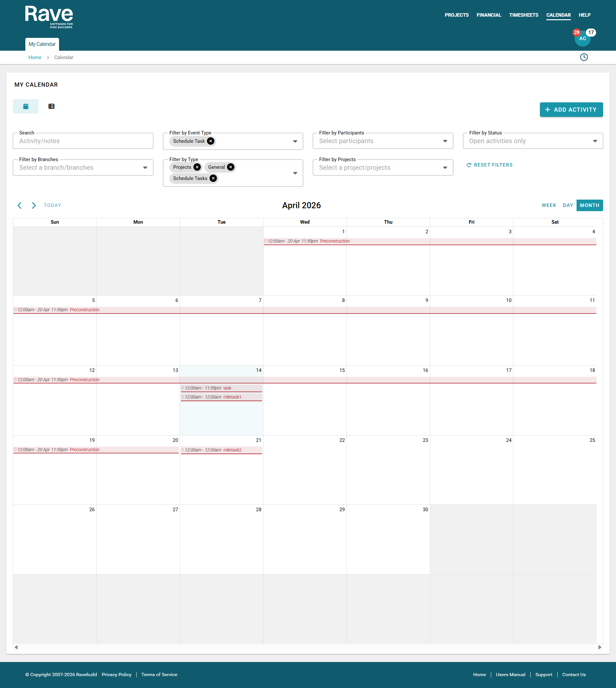Click Reset Filters link
Viewport: 616px width, 688px height.
pos(489,165)
